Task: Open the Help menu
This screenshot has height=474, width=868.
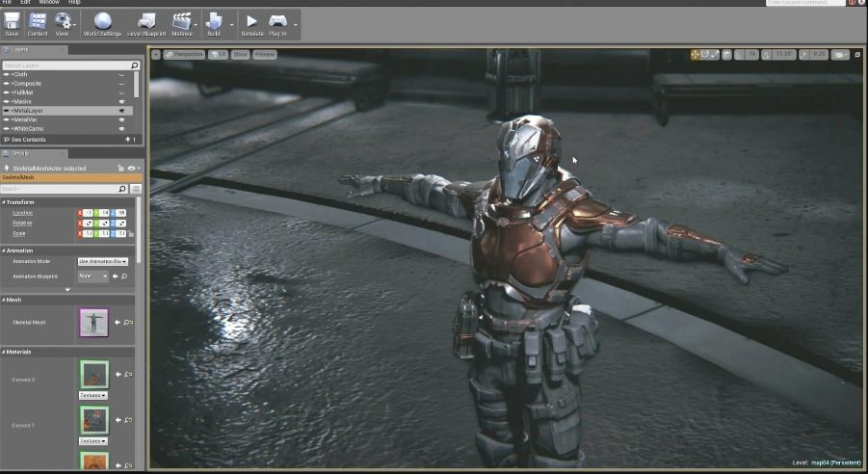Action: pyautogui.click(x=74, y=2)
